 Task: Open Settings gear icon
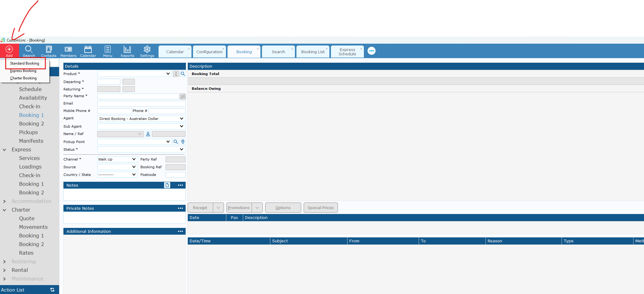pyautogui.click(x=147, y=49)
